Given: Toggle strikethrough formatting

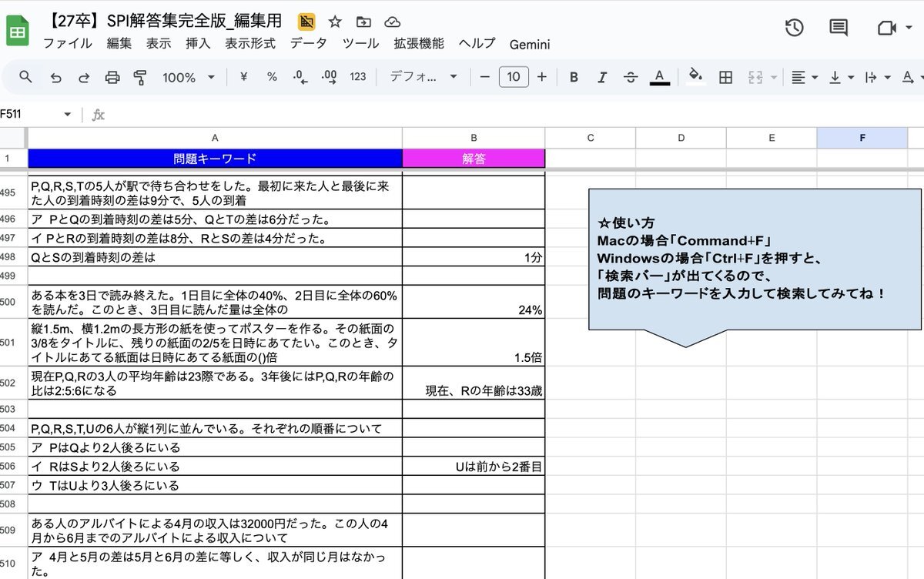Looking at the screenshot, I should 630,77.
